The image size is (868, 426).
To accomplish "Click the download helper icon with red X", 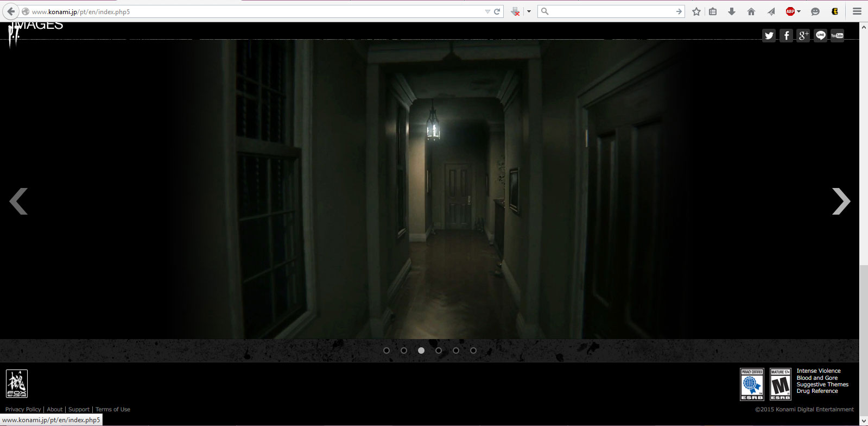I will tap(515, 11).
